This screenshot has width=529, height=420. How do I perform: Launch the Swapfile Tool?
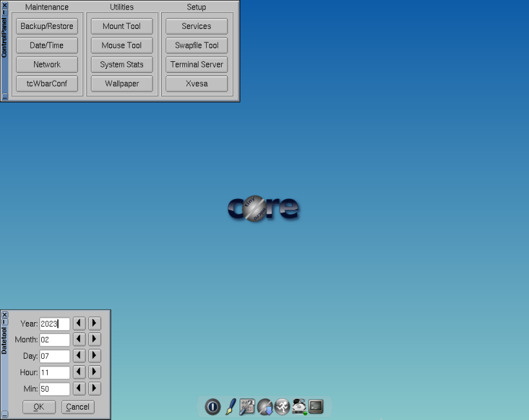click(197, 45)
